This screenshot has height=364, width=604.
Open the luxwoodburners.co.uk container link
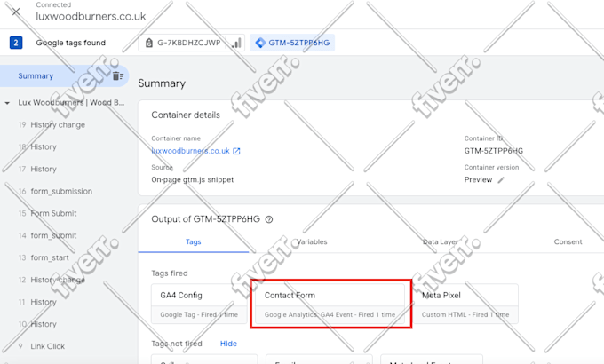click(x=190, y=151)
